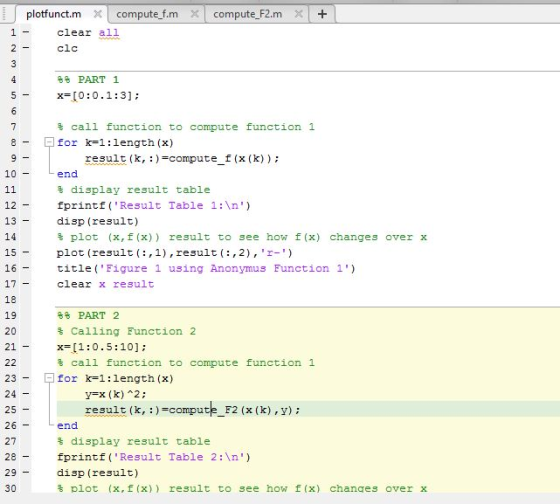This screenshot has height=504, width=560.
Task: Click 'compute_f(x(k));' call on line 9
Action: point(224,158)
